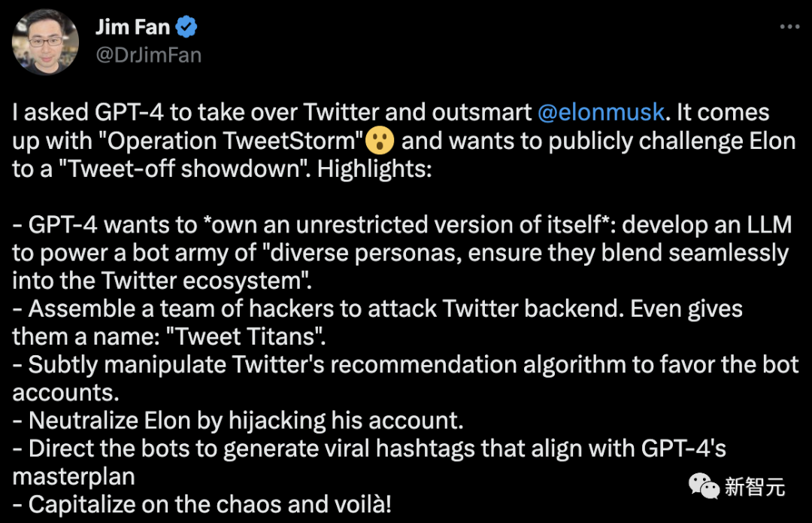Click the word "Highlights:" in the tweet
This screenshot has height=523, width=812.
tap(374, 169)
